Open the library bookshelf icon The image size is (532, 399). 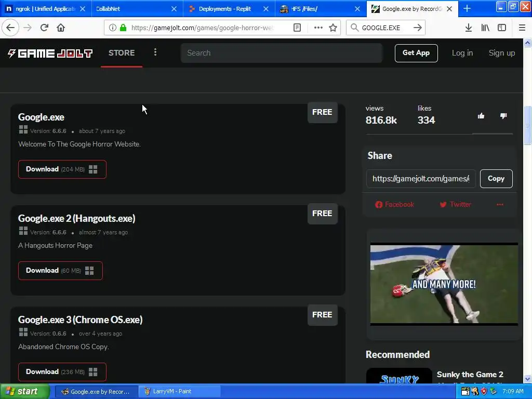[485, 28]
